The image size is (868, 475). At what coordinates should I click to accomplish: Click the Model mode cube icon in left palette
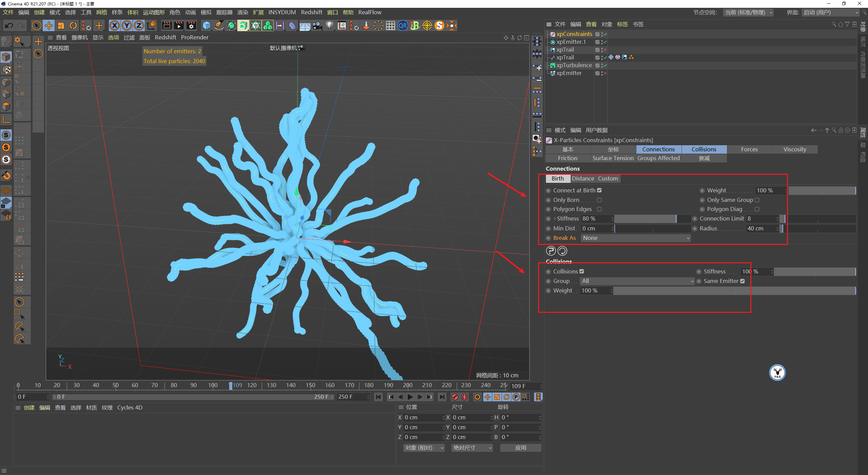coord(6,57)
